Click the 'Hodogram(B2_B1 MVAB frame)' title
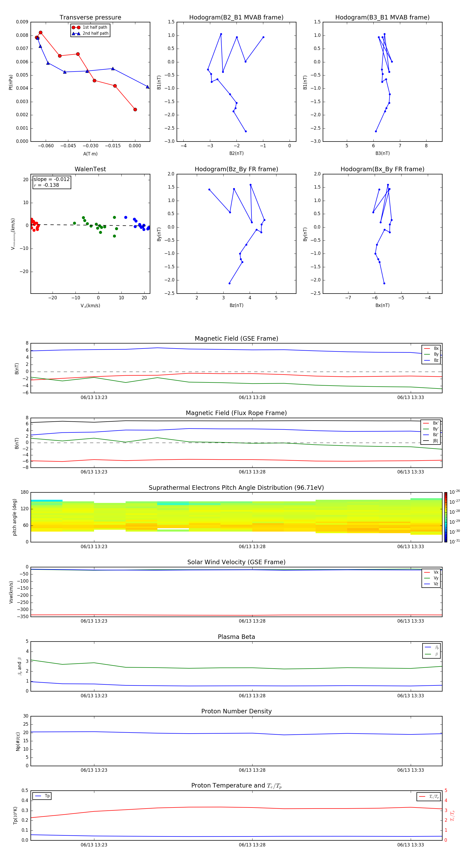 click(x=236, y=18)
